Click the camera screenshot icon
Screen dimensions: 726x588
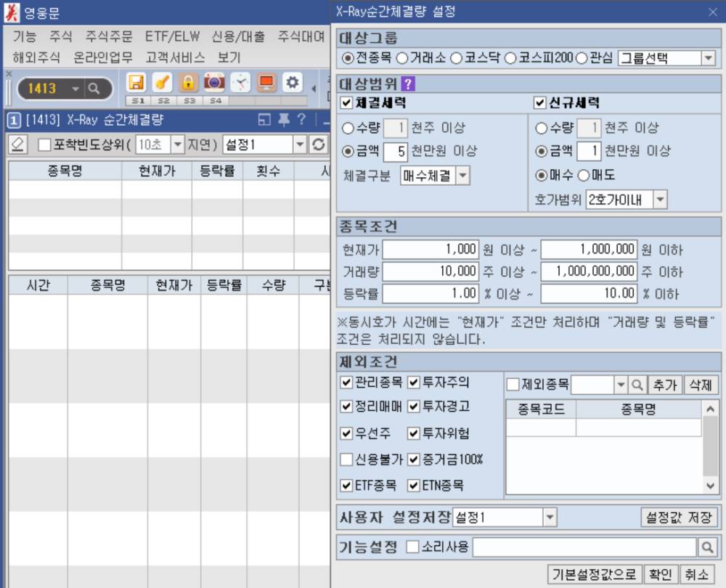(x=214, y=82)
